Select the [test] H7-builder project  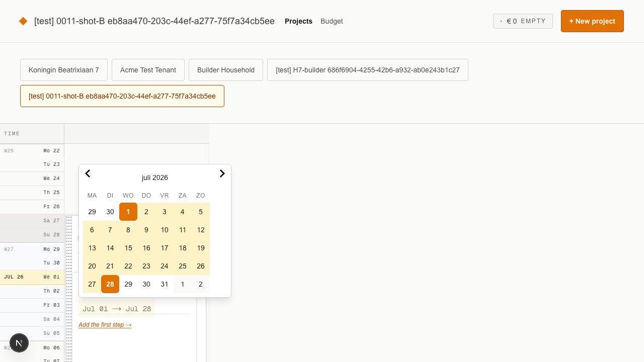tap(368, 70)
